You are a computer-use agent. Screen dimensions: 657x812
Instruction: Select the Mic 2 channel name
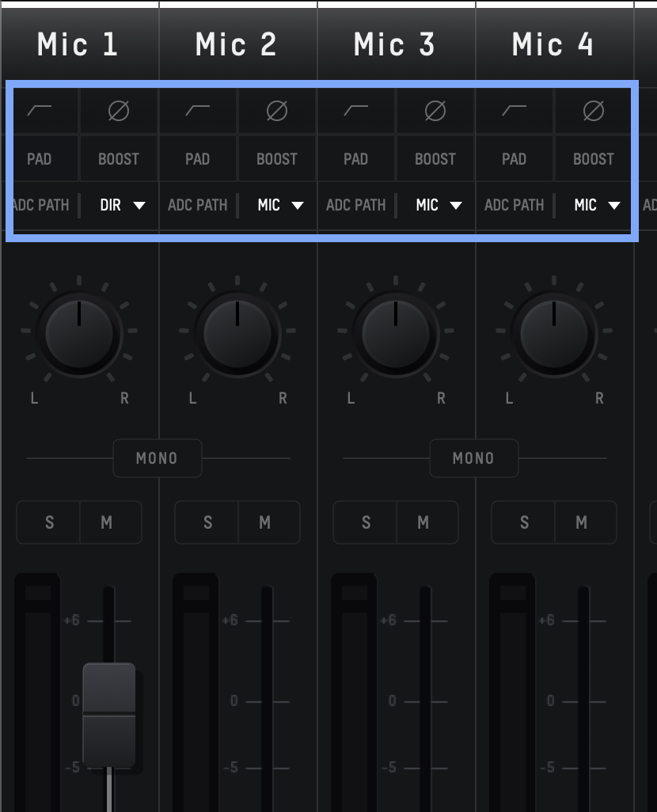coord(236,44)
